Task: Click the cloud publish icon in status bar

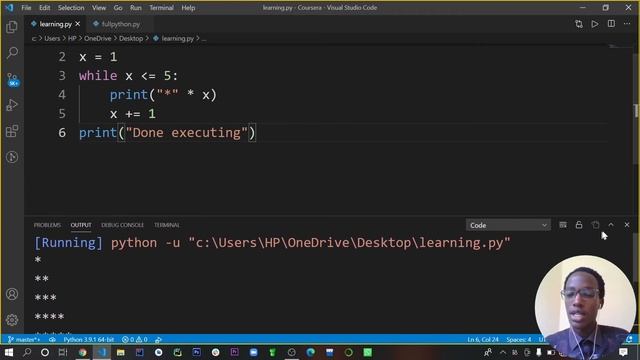Action: click(52, 339)
